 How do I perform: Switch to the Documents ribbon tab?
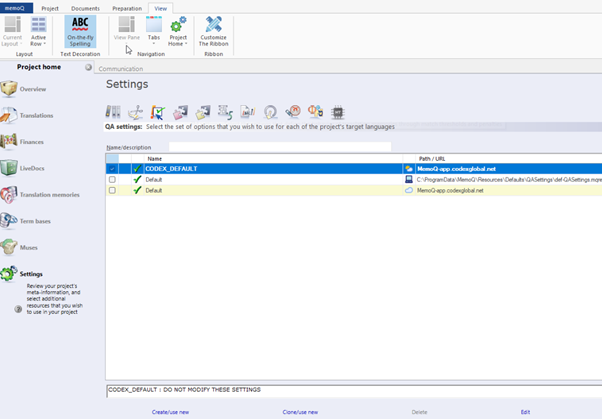(85, 8)
